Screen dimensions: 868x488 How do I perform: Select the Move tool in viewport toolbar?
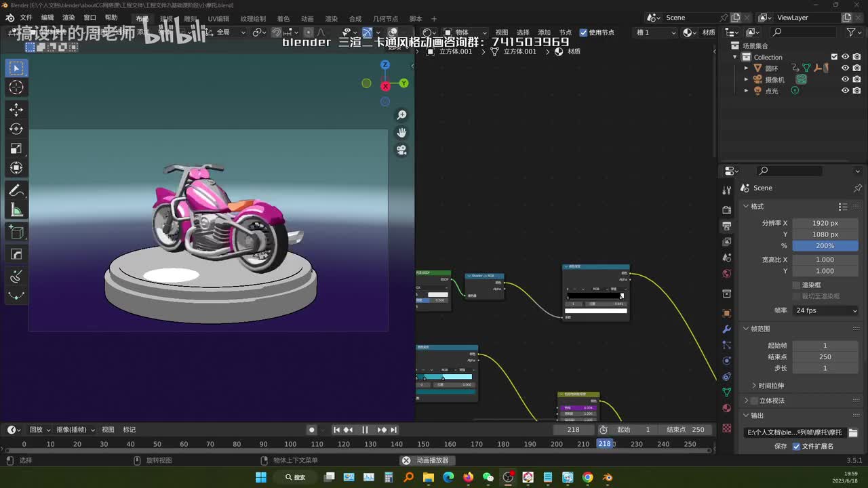click(16, 109)
